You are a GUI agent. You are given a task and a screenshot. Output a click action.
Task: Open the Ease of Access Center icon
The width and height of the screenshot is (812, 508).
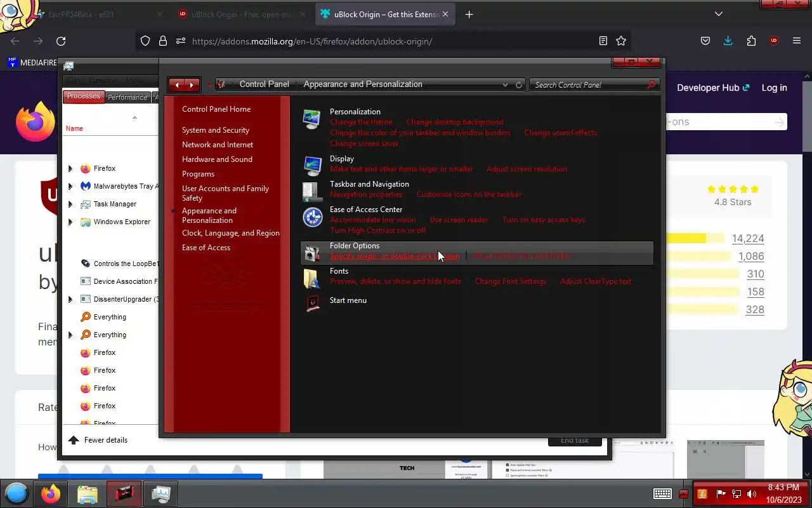(311, 217)
